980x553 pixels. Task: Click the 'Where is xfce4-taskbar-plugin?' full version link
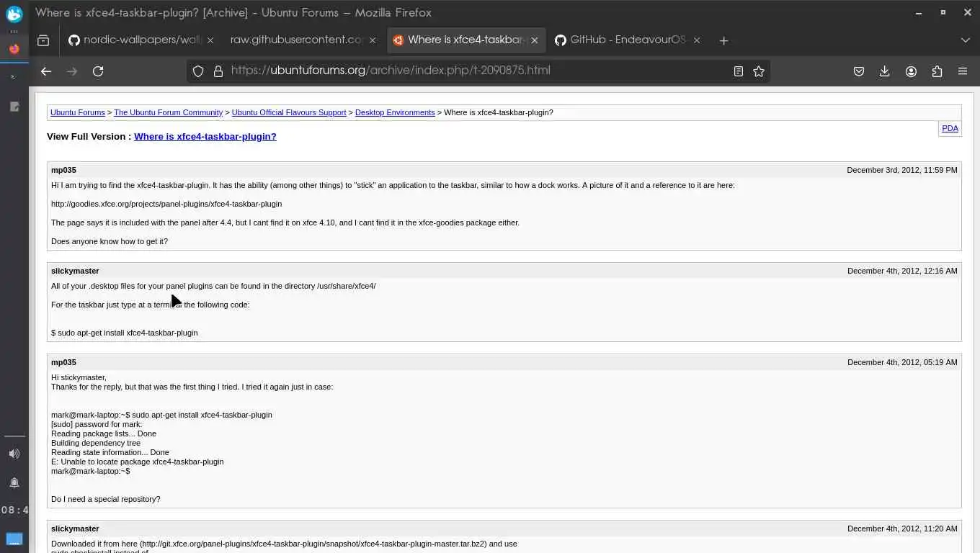point(205,136)
